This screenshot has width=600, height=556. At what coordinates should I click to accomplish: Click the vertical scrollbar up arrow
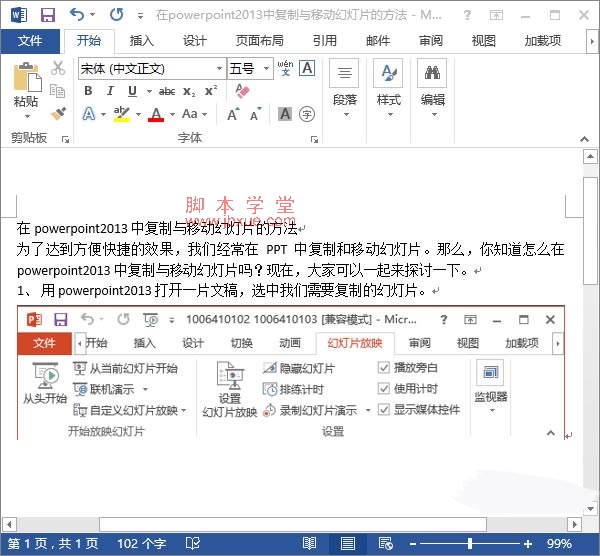click(590, 157)
